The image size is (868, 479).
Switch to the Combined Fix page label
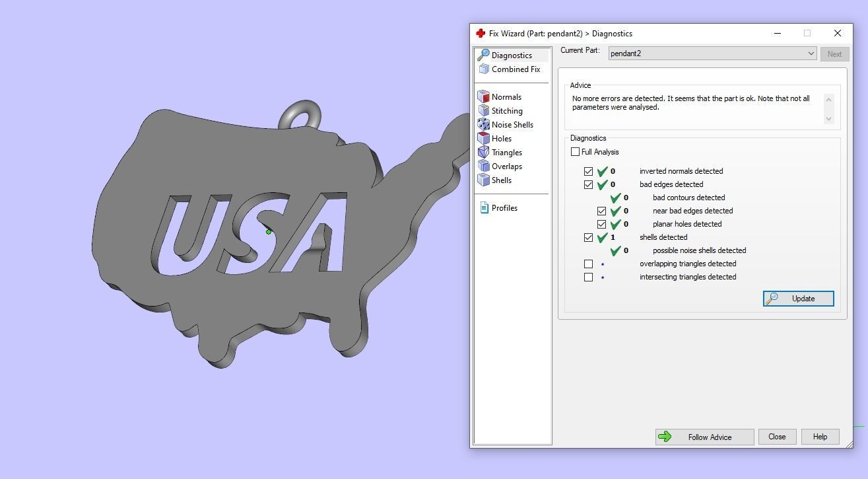coord(516,69)
